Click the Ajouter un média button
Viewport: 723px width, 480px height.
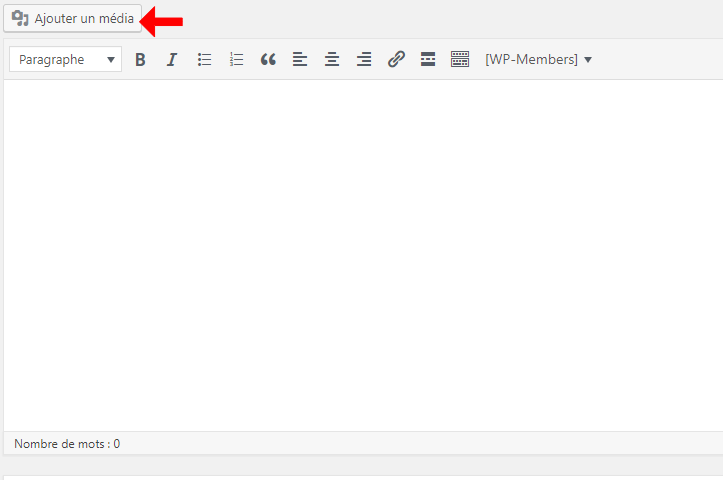[72, 19]
